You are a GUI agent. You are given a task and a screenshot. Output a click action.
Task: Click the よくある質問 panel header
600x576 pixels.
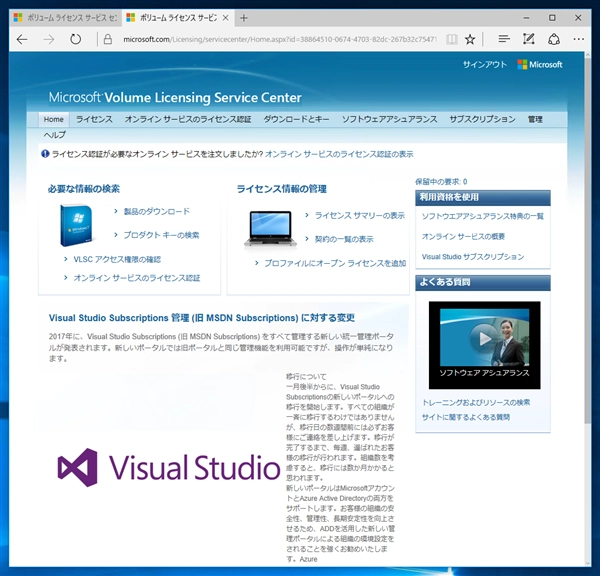[x=483, y=282]
